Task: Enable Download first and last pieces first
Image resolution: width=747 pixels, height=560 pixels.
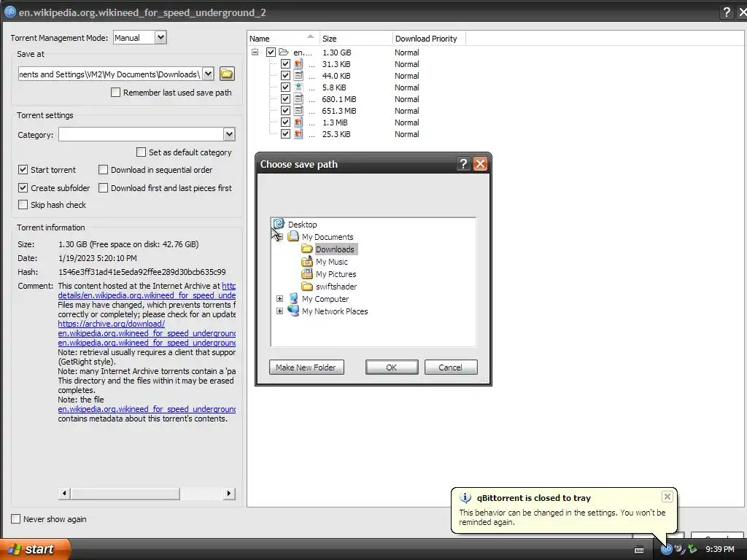Action: click(103, 187)
